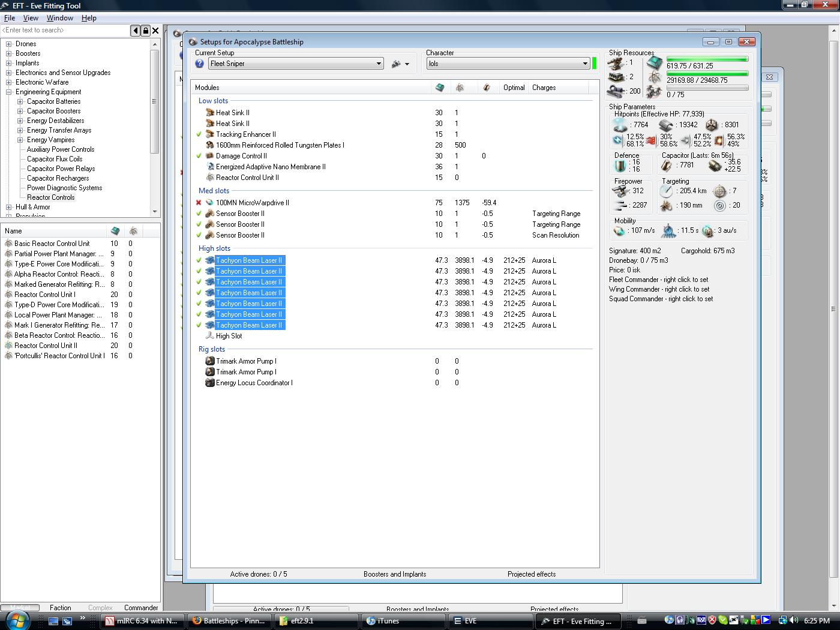Collapse the Engineering Equipment category

tap(9, 92)
